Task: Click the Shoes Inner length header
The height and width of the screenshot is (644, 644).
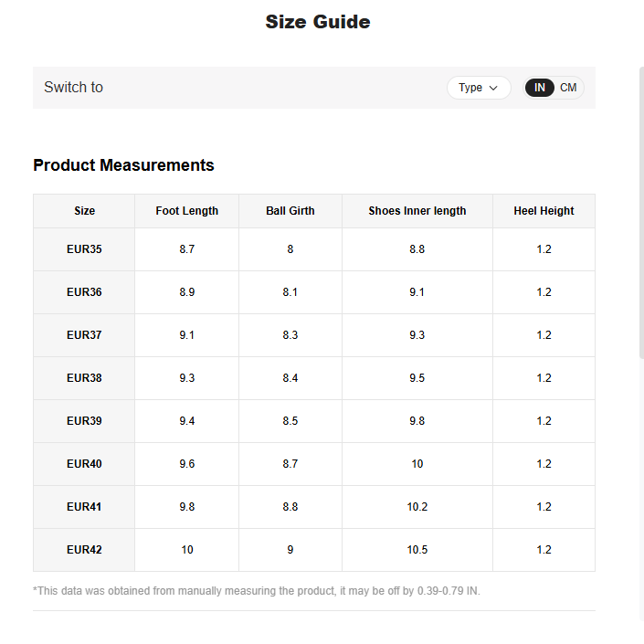Action: click(x=417, y=211)
